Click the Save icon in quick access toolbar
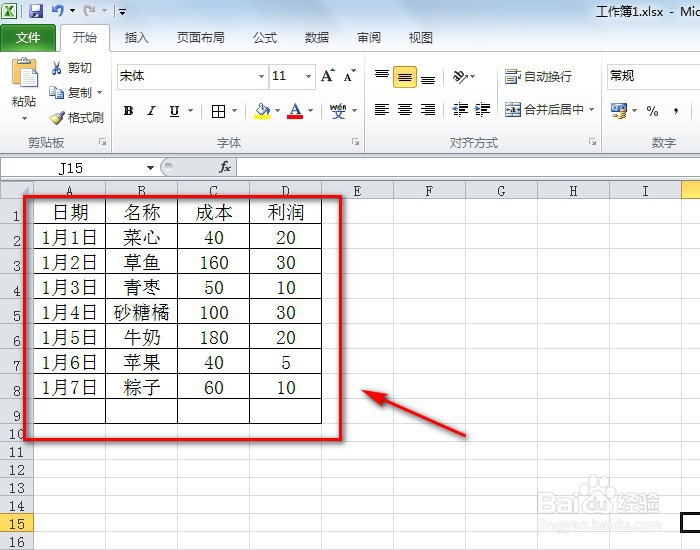This screenshot has width=700, height=550. click(x=36, y=10)
